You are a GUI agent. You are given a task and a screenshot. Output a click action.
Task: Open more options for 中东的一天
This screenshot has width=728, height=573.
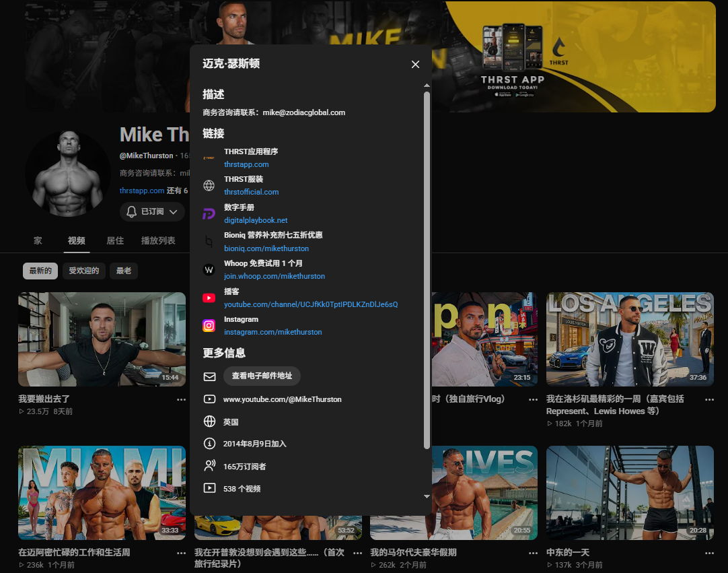click(709, 553)
